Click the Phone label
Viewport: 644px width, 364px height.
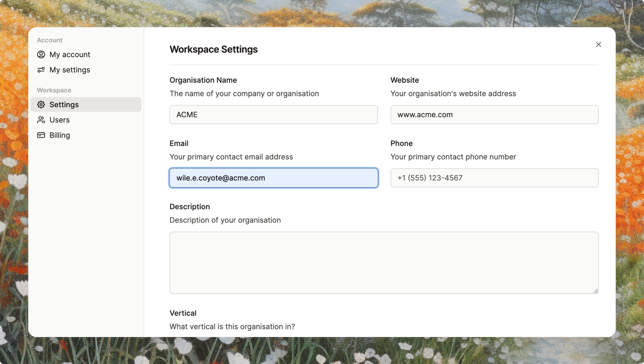401,143
